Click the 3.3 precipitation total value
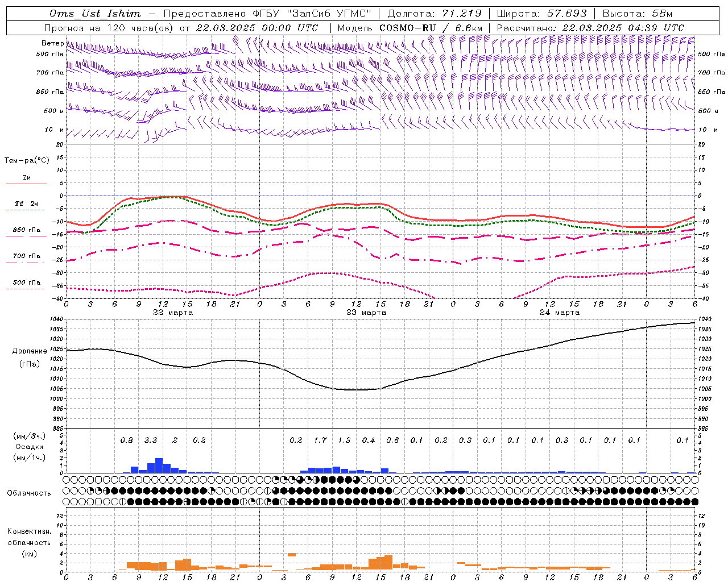The height and width of the screenshot is (582, 728). [x=151, y=440]
